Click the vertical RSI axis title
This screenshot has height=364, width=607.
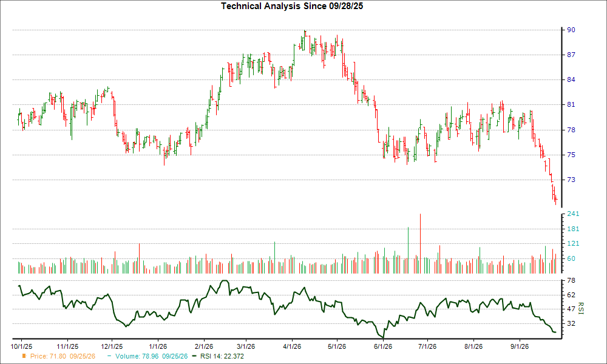click(580, 308)
